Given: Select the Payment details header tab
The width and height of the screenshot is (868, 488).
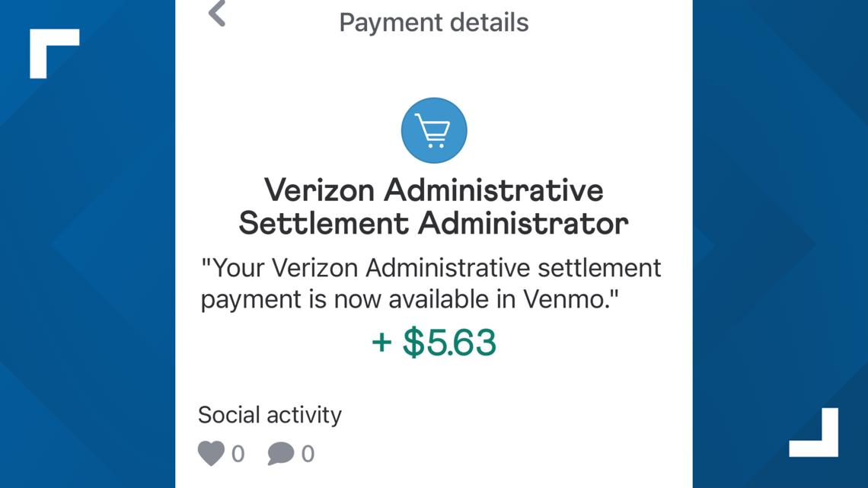Looking at the screenshot, I should 434,22.
